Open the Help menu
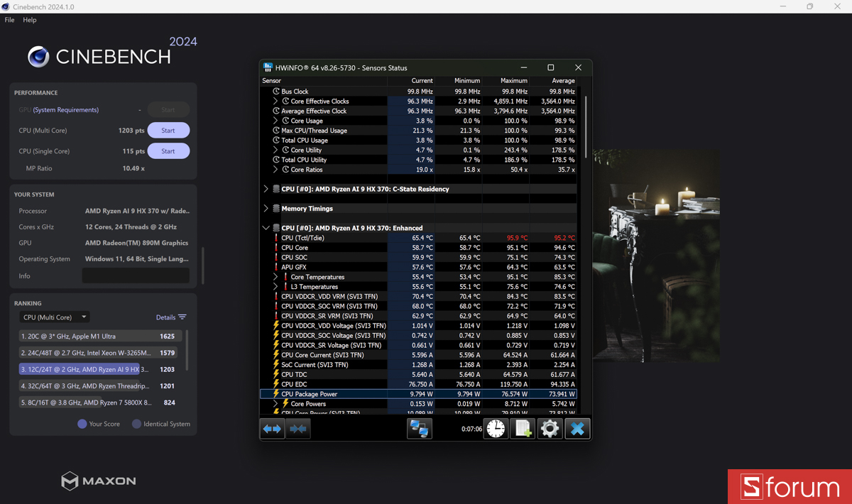 (30, 20)
